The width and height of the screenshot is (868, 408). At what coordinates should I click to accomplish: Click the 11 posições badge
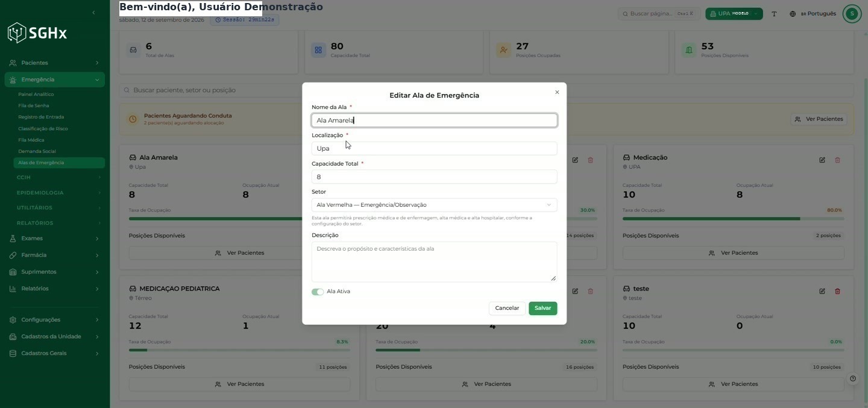pos(333,367)
